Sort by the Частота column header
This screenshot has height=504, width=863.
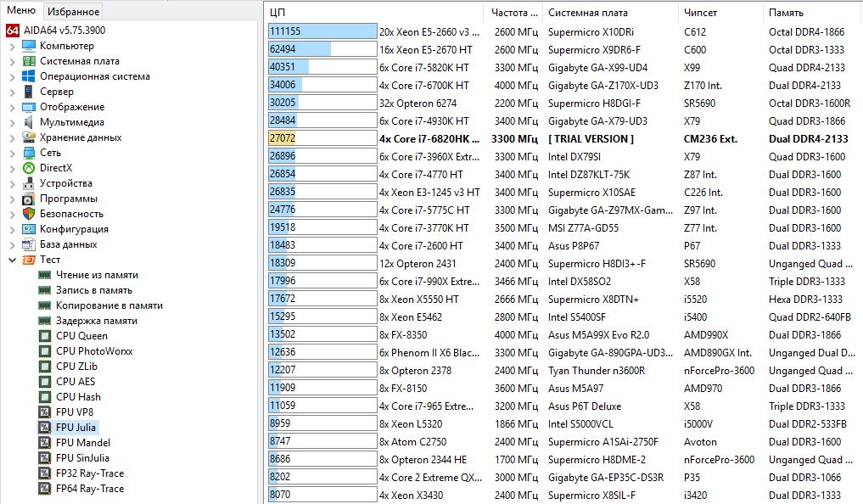513,13
